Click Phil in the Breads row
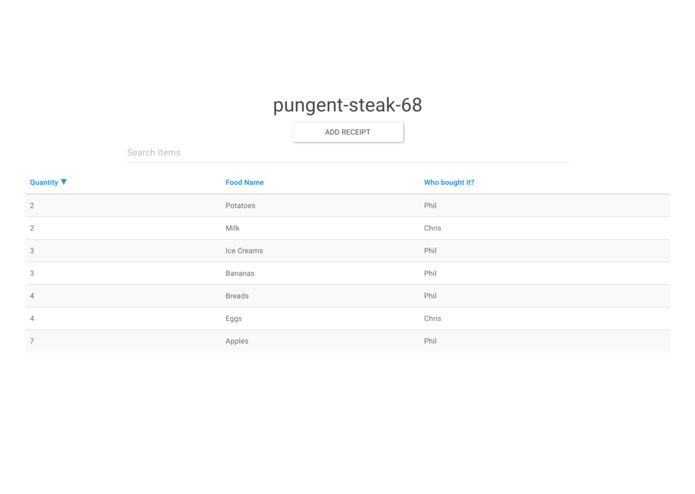 430,296
